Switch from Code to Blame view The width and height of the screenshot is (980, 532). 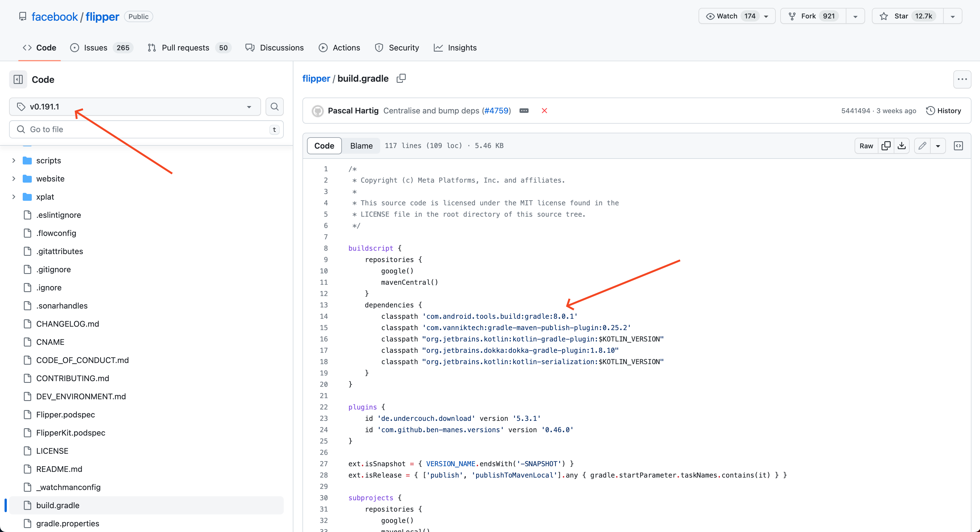(361, 146)
